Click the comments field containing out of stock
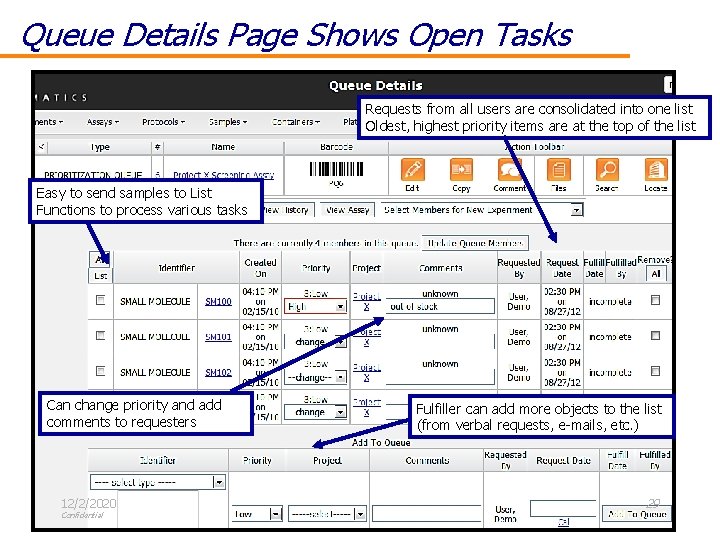 point(440,306)
